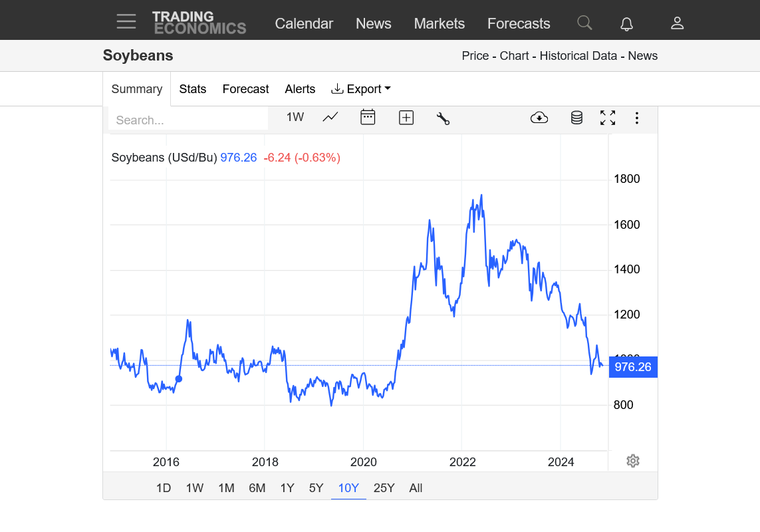Open the database stack data icon
760x532 pixels.
coord(576,118)
